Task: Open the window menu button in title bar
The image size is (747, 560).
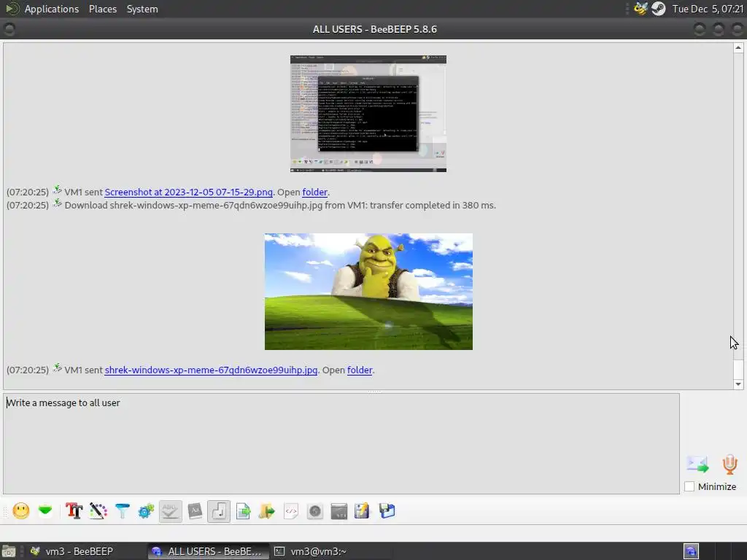Action: point(9,29)
